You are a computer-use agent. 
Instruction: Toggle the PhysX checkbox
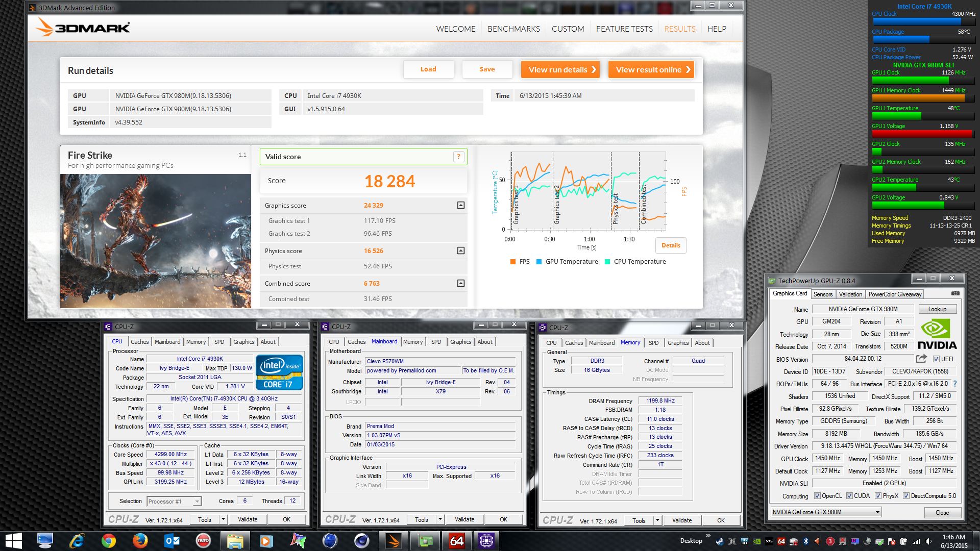(x=878, y=496)
